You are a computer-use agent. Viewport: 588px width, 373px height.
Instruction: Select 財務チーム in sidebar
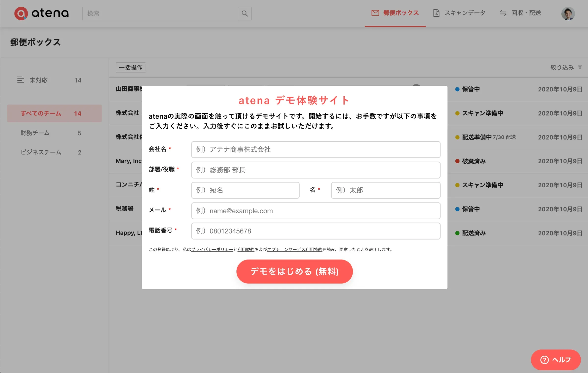(35, 133)
